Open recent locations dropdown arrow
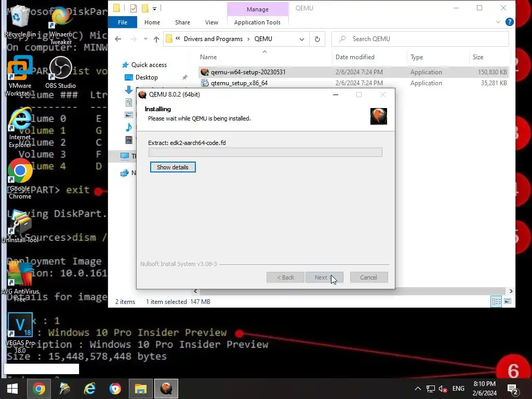Viewport: 532px width, 399px height. 145,39
